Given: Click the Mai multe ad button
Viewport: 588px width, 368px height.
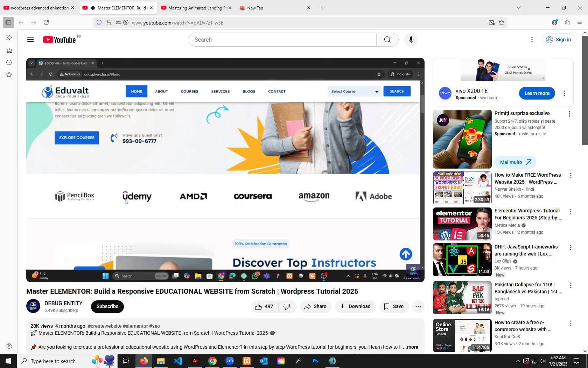Looking at the screenshot, I should 515,162.
